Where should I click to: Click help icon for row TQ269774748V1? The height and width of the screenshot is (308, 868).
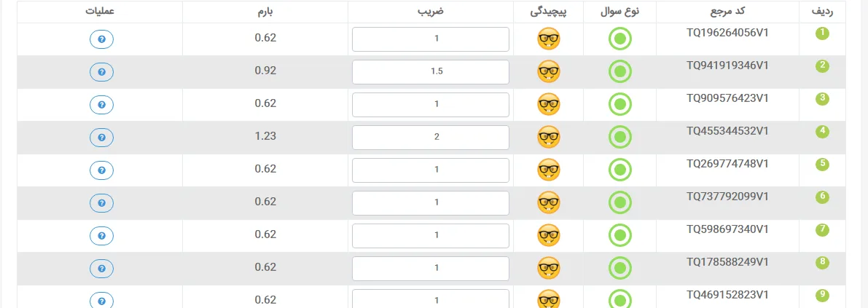pos(101,170)
